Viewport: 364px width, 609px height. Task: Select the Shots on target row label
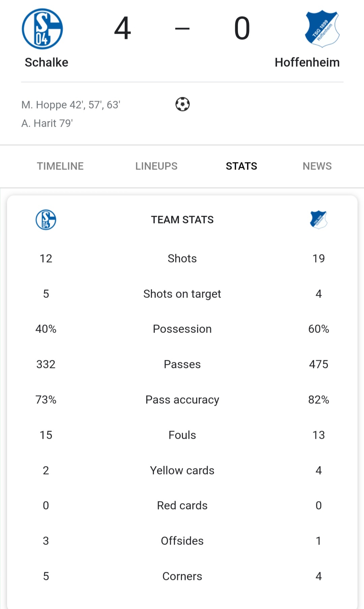pyautogui.click(x=182, y=294)
